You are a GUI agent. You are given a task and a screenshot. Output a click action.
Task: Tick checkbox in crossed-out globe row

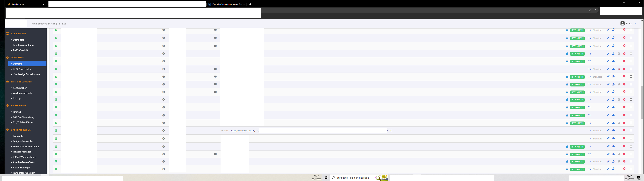631,69
